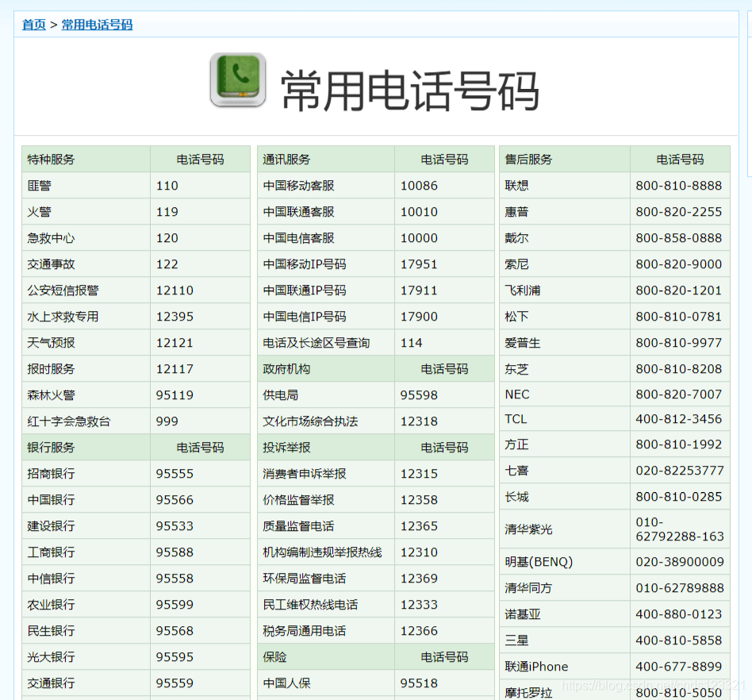
Task: Click the 天气预报 entry
Action: click(x=51, y=343)
